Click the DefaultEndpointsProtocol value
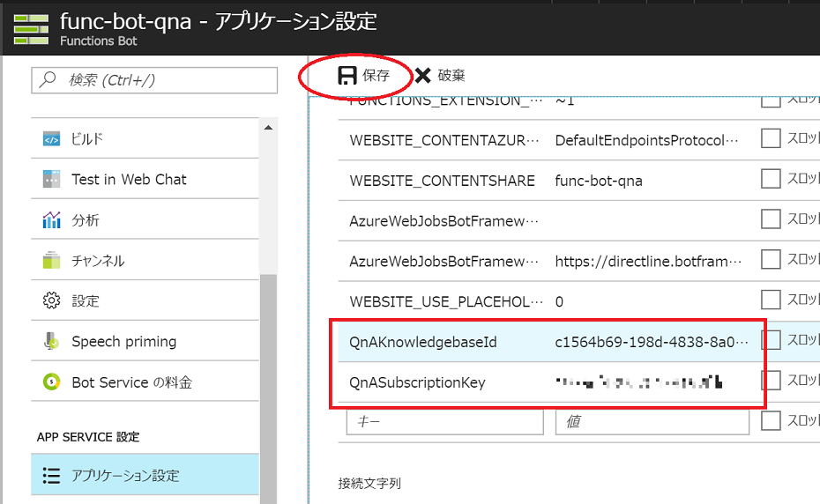 [646, 141]
